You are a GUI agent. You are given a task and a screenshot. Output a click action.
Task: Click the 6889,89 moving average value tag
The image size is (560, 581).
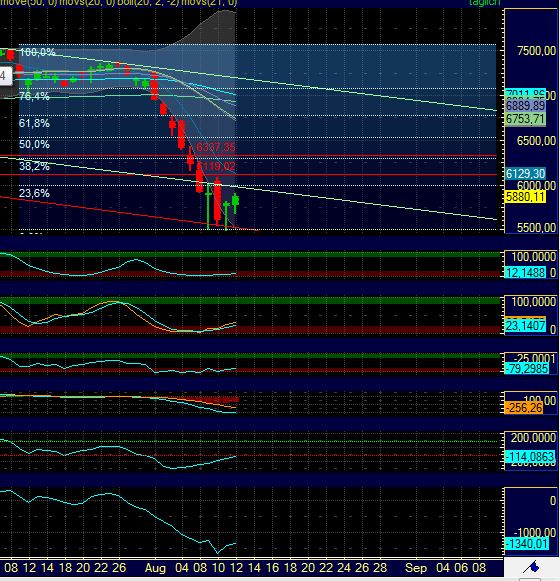tap(526, 106)
